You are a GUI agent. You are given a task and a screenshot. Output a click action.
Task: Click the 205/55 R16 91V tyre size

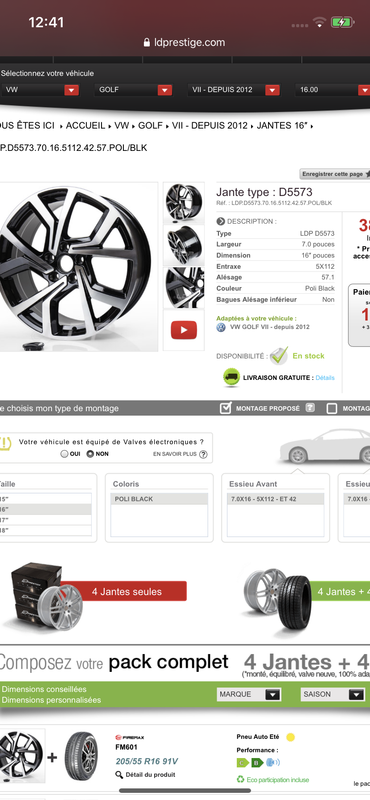(x=146, y=761)
